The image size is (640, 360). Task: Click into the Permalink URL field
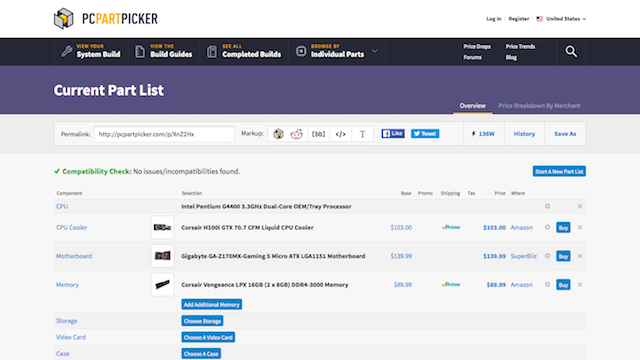coord(164,134)
